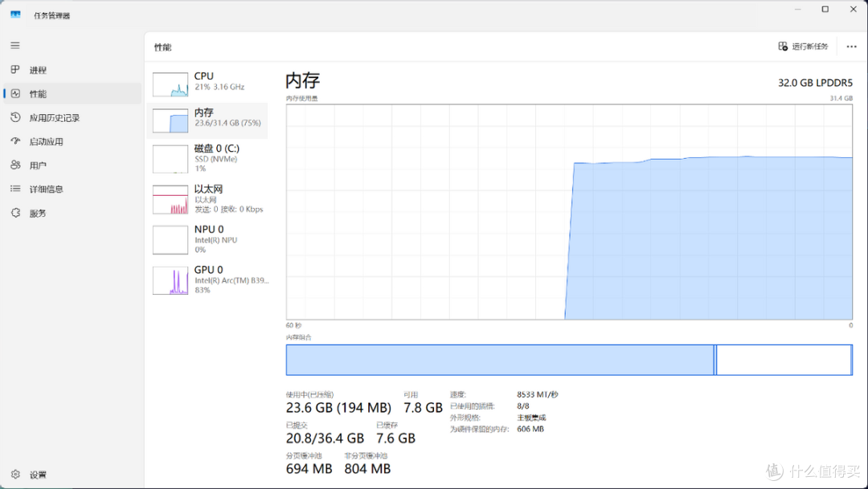Click the 内存 page heading

pyautogui.click(x=303, y=81)
